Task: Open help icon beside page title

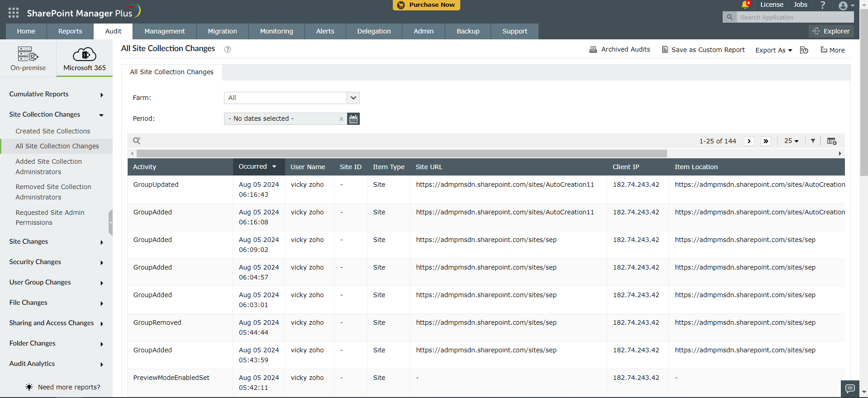Action: click(228, 49)
